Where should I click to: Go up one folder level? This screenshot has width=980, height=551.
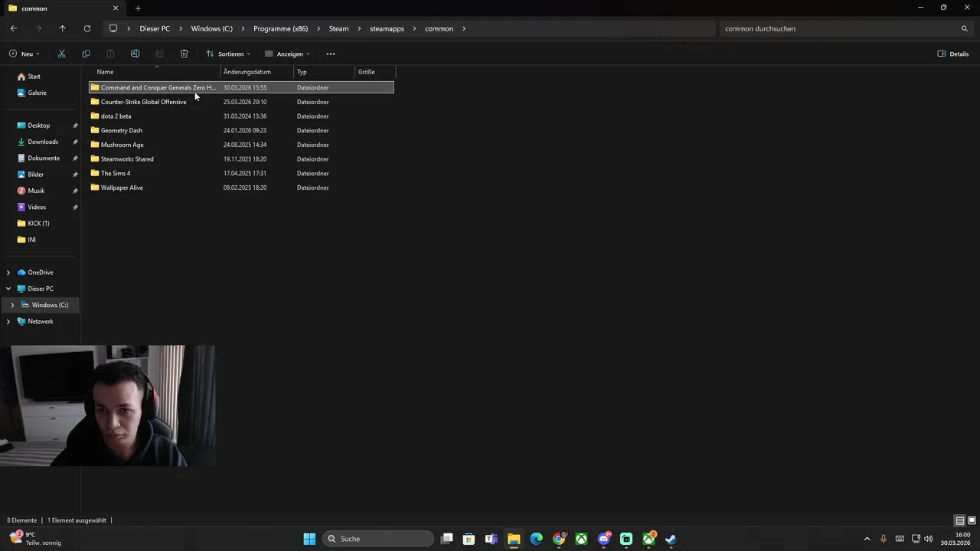click(63, 28)
